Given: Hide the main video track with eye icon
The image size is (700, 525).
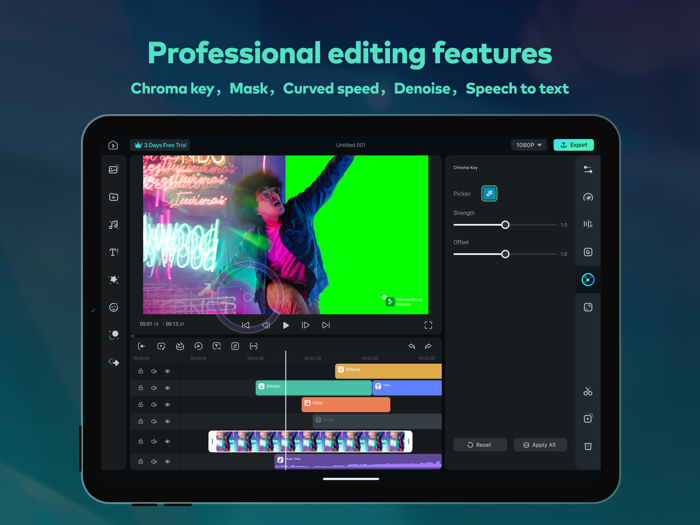Looking at the screenshot, I should [167, 441].
